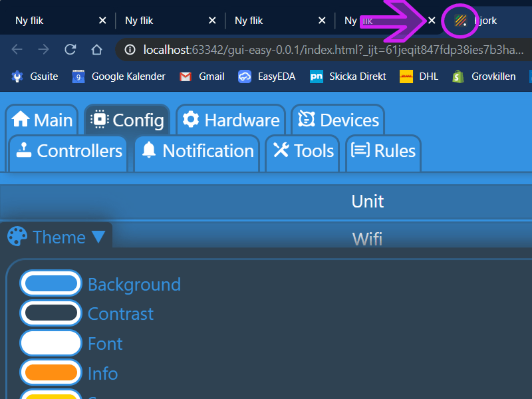Pick the Background color swatch
The image size is (532, 399).
point(51,283)
